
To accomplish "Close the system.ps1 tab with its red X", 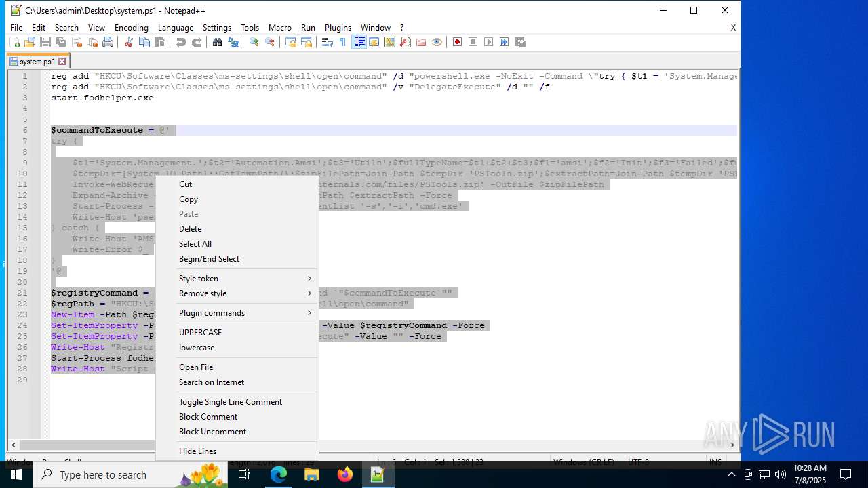I will click(62, 62).
